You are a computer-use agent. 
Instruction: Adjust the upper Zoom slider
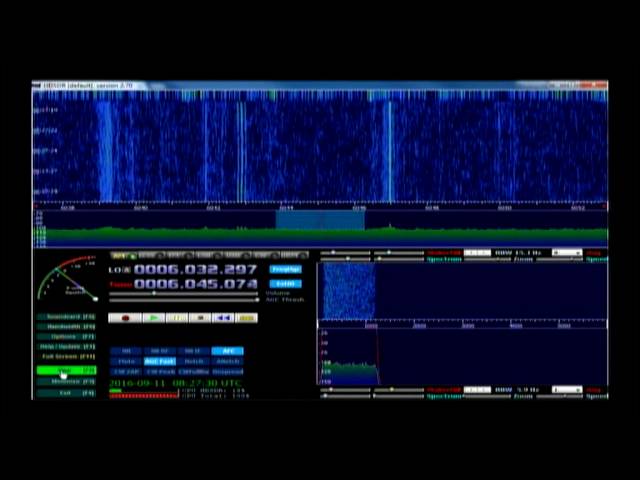(487, 260)
